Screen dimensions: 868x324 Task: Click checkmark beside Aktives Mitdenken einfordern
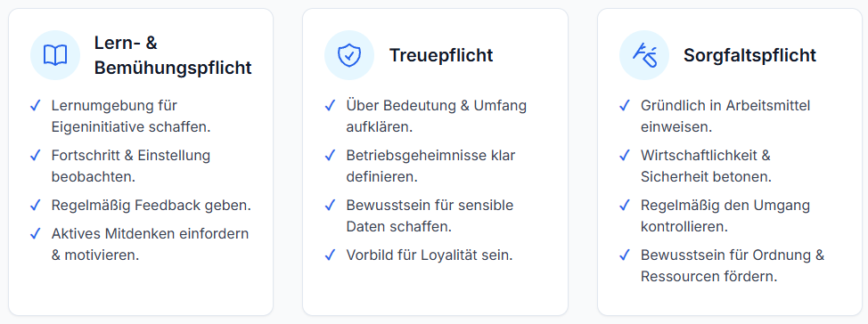click(x=36, y=234)
